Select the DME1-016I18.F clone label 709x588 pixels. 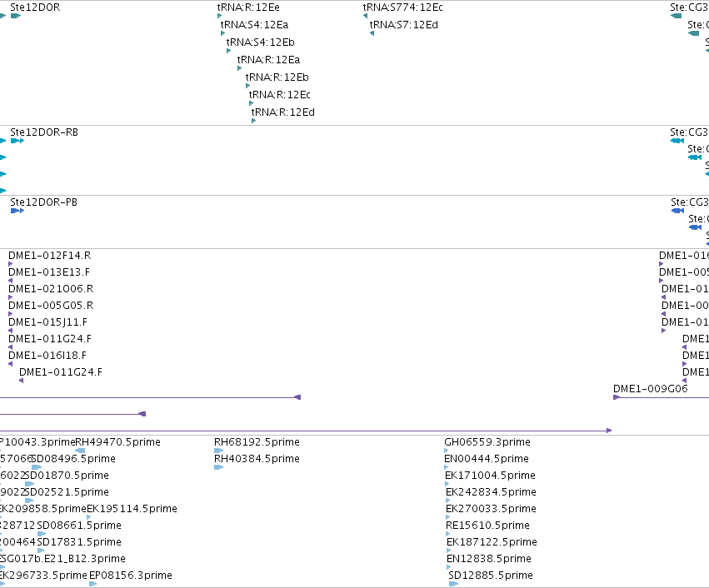[x=47, y=356]
